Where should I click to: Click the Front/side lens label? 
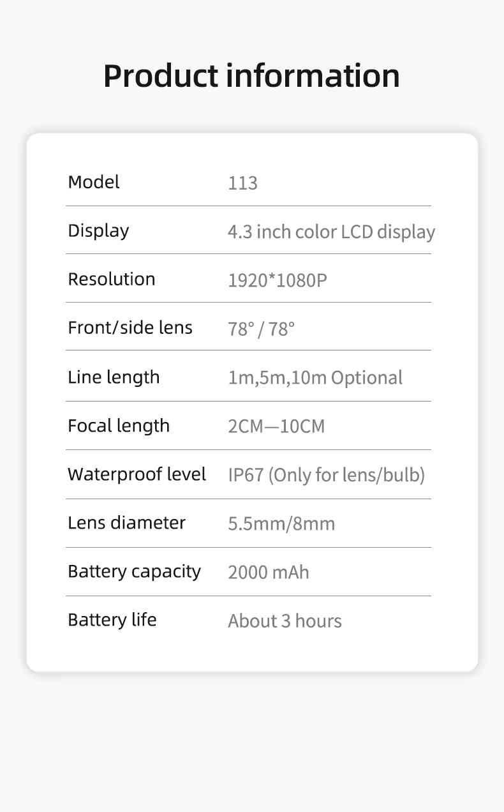130,327
